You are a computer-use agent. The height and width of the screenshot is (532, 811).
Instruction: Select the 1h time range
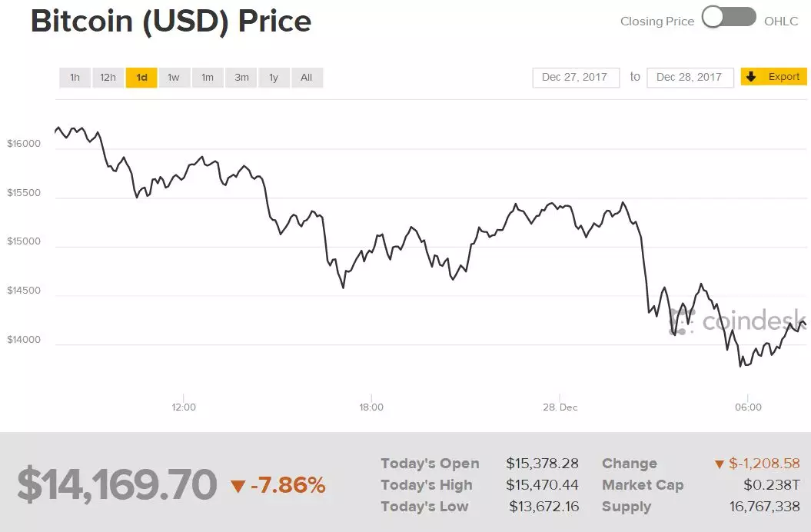click(x=75, y=78)
